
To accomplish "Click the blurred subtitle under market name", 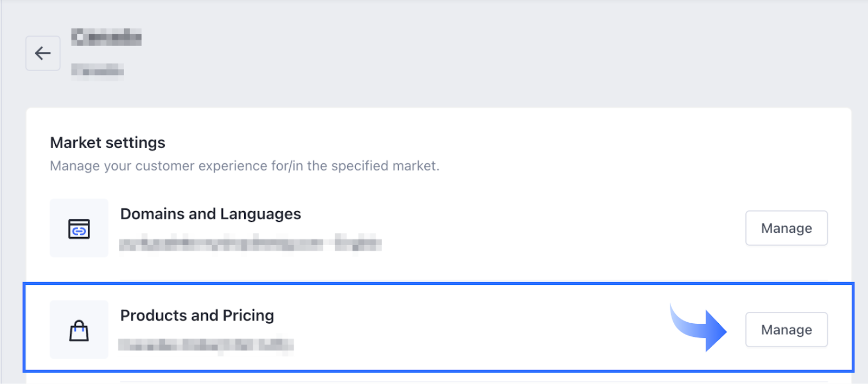I will point(98,70).
